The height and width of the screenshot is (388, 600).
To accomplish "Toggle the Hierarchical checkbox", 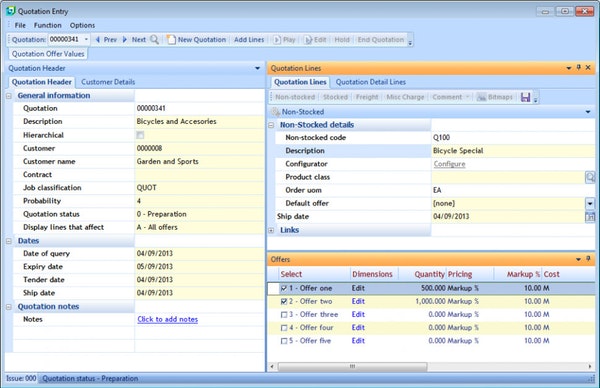I will tap(140, 135).
